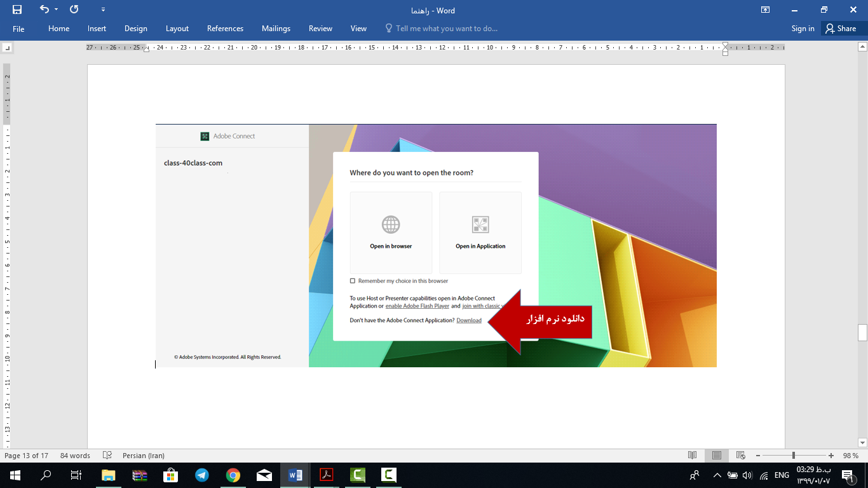Click the vertical scrollbar thumb

coord(862,332)
